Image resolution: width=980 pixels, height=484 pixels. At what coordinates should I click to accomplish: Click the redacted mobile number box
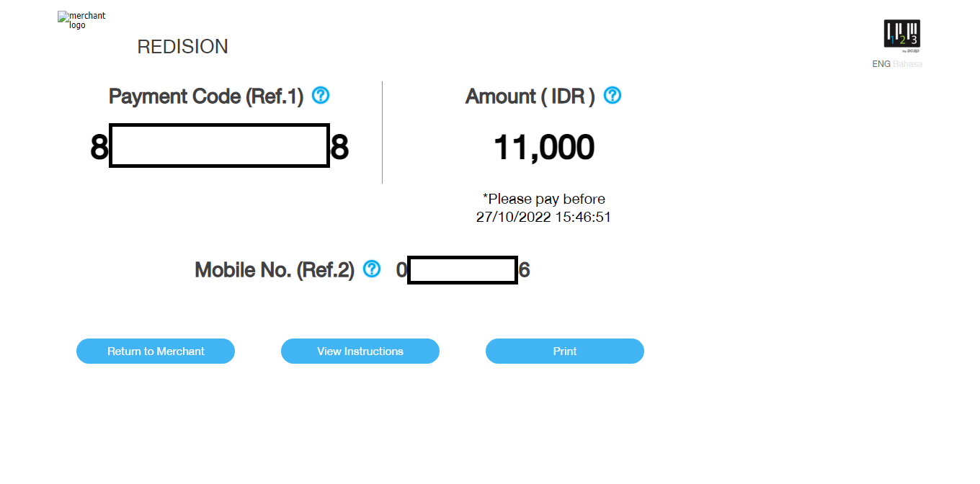463,270
